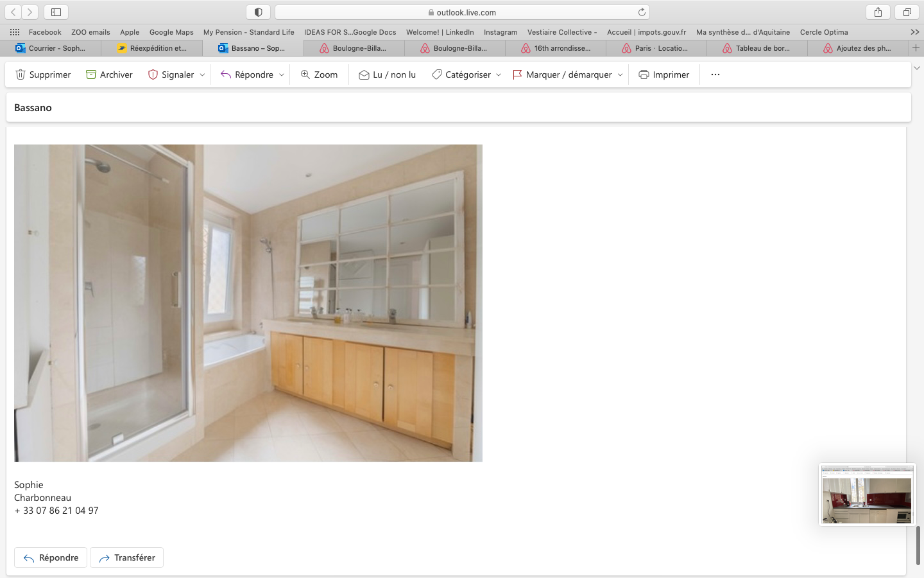Click the bottom Répondre button
This screenshot has height=578, width=924.
click(51, 557)
